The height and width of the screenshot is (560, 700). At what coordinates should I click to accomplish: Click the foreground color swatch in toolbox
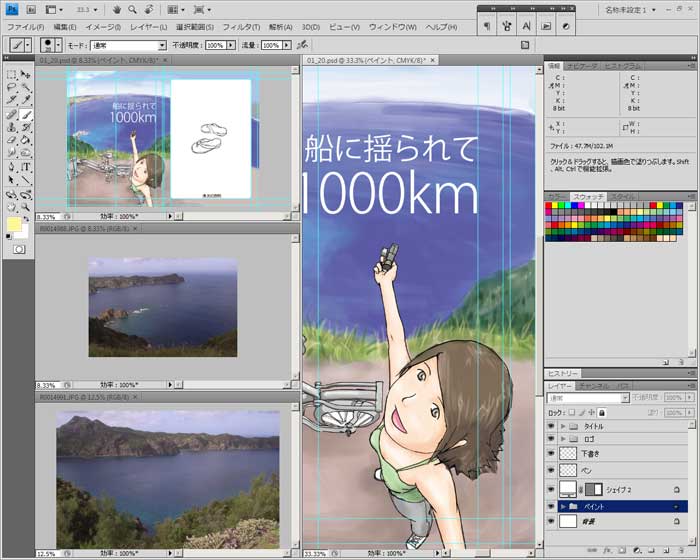pyautogui.click(x=14, y=225)
